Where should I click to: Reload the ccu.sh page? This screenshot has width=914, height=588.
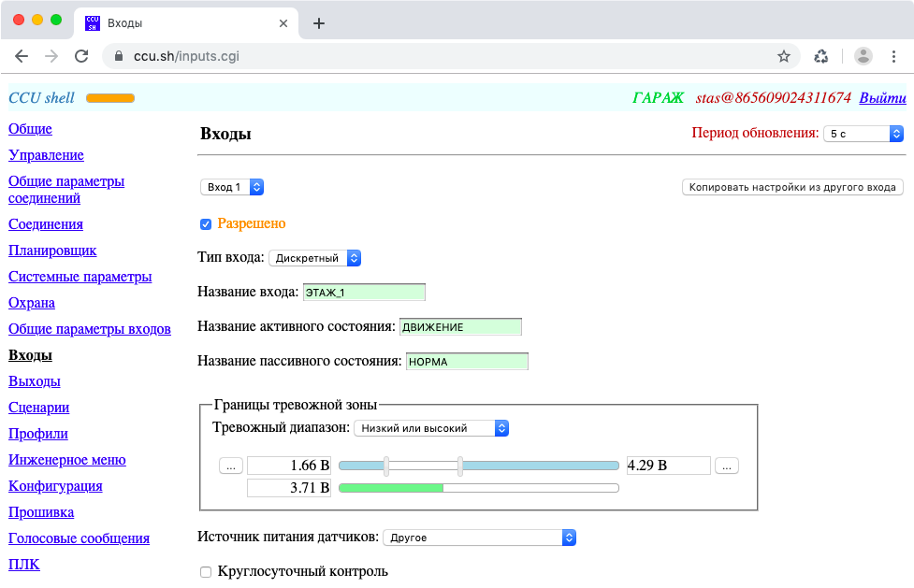(81, 56)
